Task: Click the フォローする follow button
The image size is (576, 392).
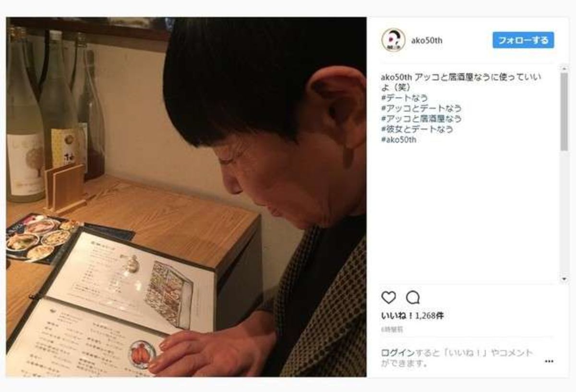Action: pyautogui.click(x=523, y=40)
